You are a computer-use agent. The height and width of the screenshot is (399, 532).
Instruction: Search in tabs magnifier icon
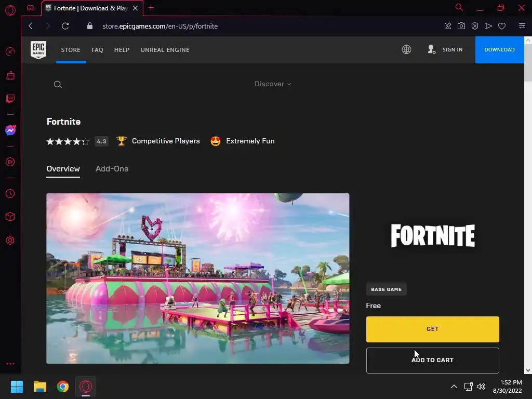coord(459,7)
